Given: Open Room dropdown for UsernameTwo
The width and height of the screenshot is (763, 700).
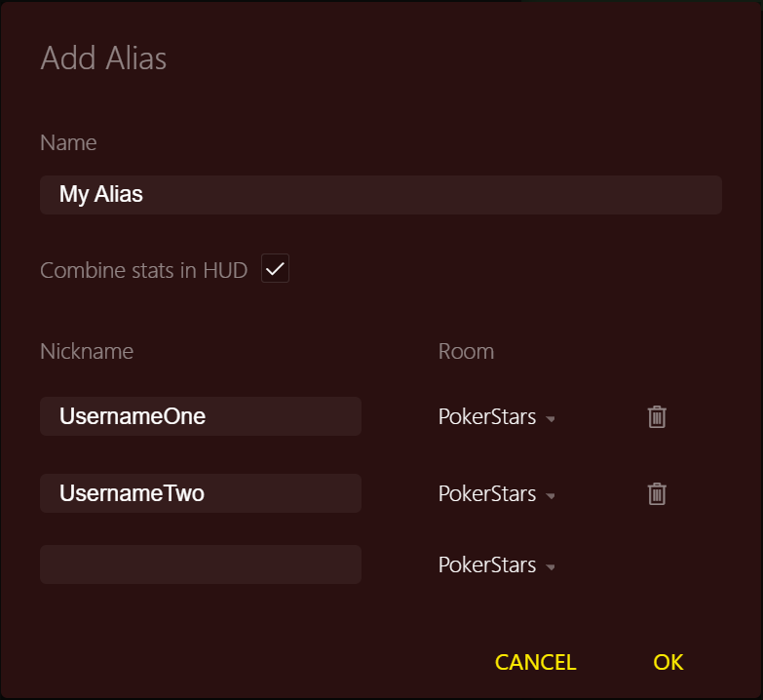Looking at the screenshot, I should click(496, 494).
